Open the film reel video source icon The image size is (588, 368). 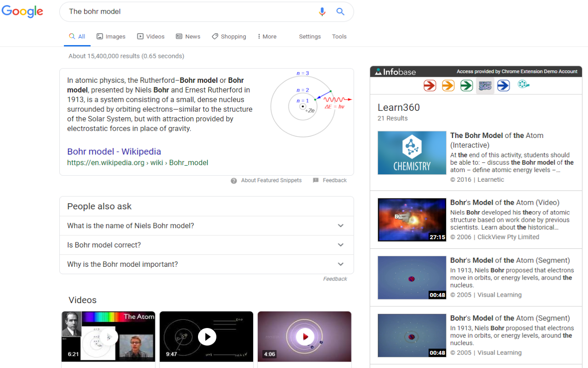pyautogui.click(x=523, y=85)
